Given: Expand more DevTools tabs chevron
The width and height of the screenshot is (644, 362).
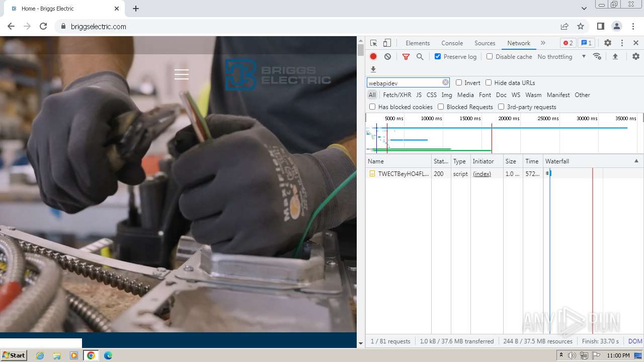Looking at the screenshot, I should [x=543, y=43].
